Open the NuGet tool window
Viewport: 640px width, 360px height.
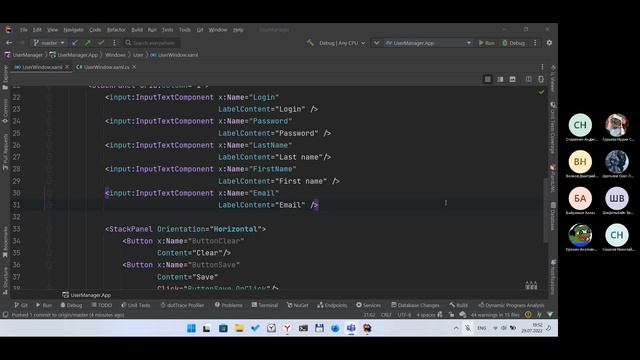pos(298,305)
